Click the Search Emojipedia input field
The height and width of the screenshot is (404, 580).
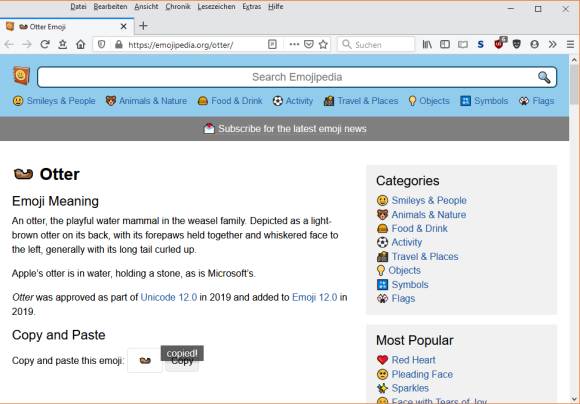point(297,77)
